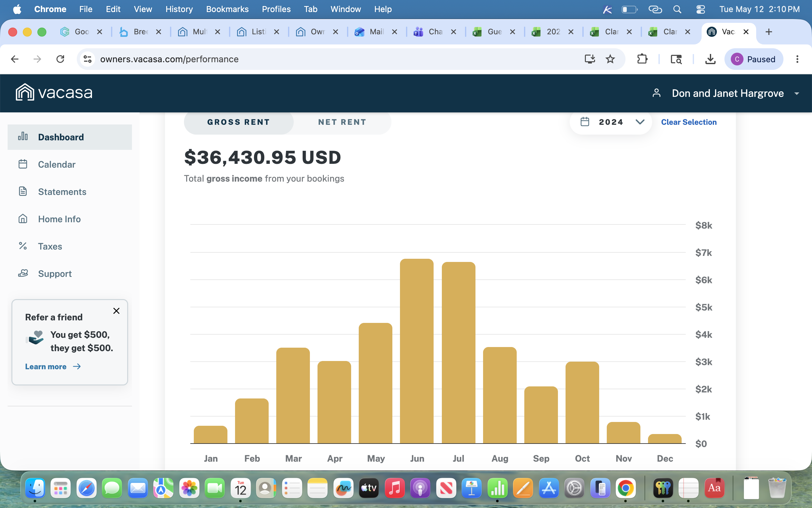The width and height of the screenshot is (812, 508).
Task: Open the Chrome extensions puzzle icon
Action: click(642, 59)
